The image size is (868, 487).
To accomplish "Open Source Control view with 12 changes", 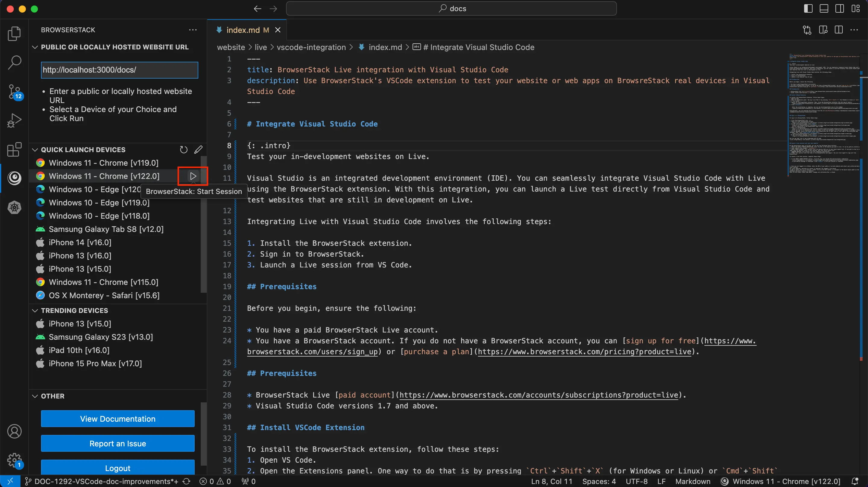I will (14, 92).
